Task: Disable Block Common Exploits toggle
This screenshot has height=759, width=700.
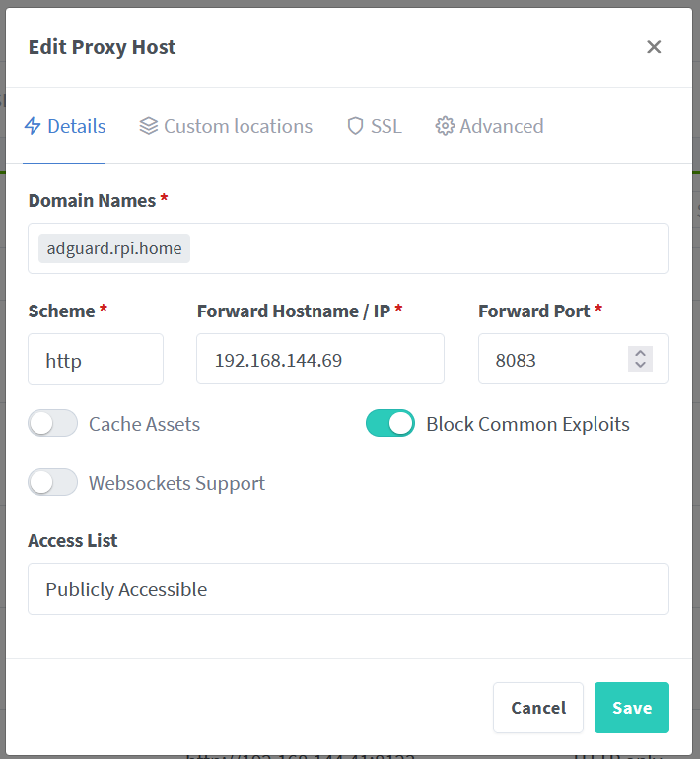Action: [x=390, y=424]
